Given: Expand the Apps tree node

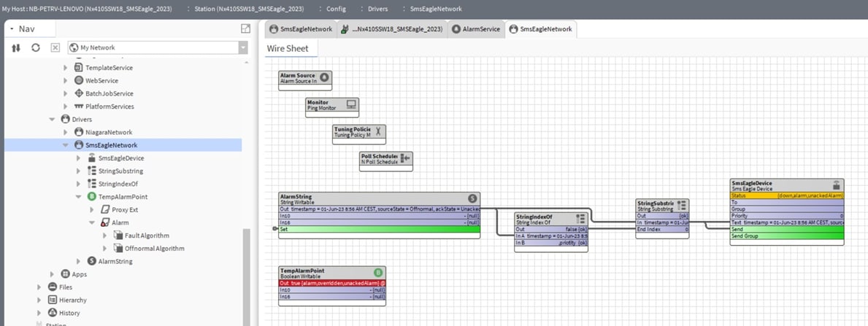Looking at the screenshot, I should click(x=52, y=274).
